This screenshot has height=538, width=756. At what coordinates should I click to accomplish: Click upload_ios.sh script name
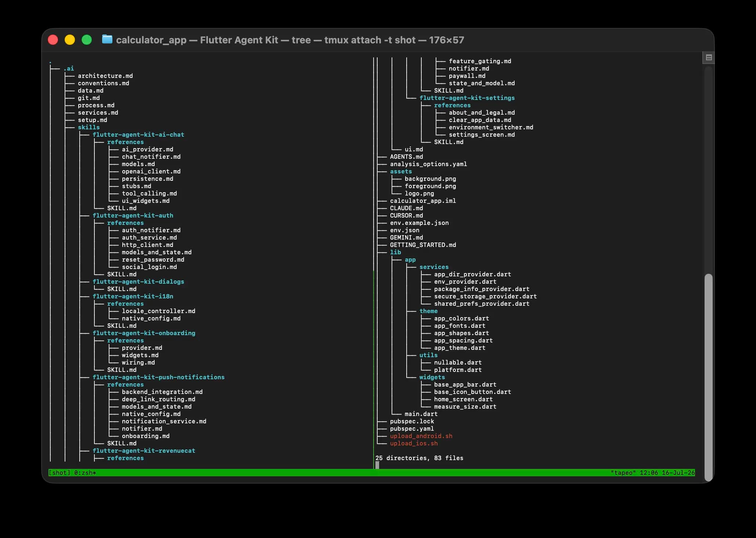414,443
